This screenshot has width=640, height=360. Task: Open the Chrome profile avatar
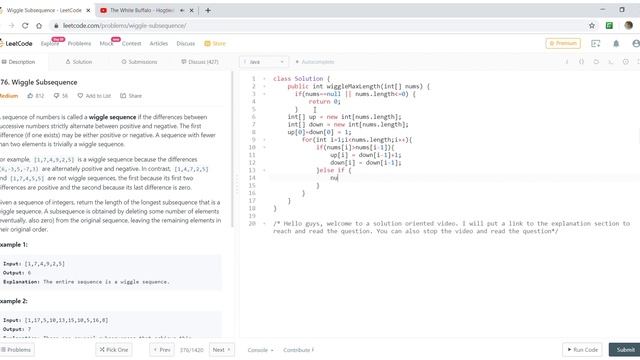click(628, 25)
